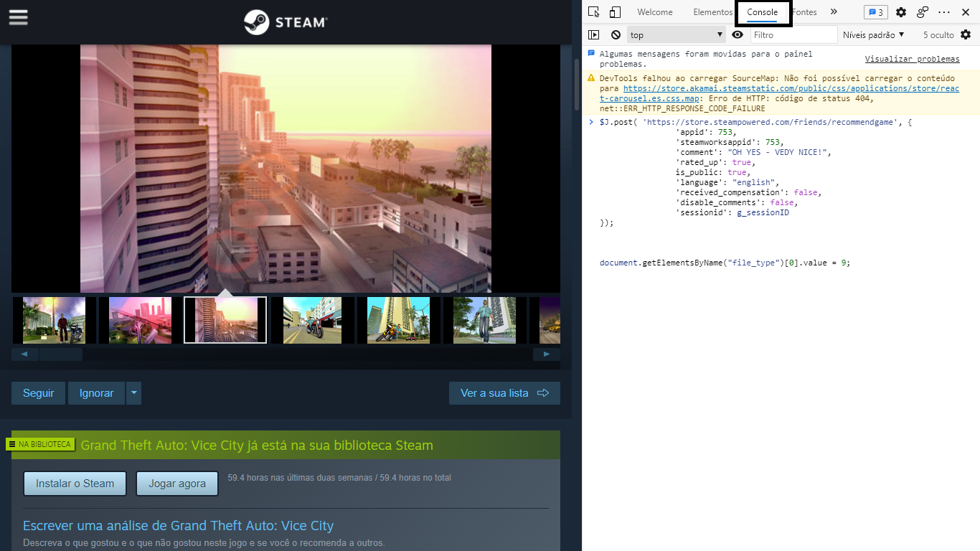Activate the DevTools inspect element picker

pyautogui.click(x=593, y=12)
